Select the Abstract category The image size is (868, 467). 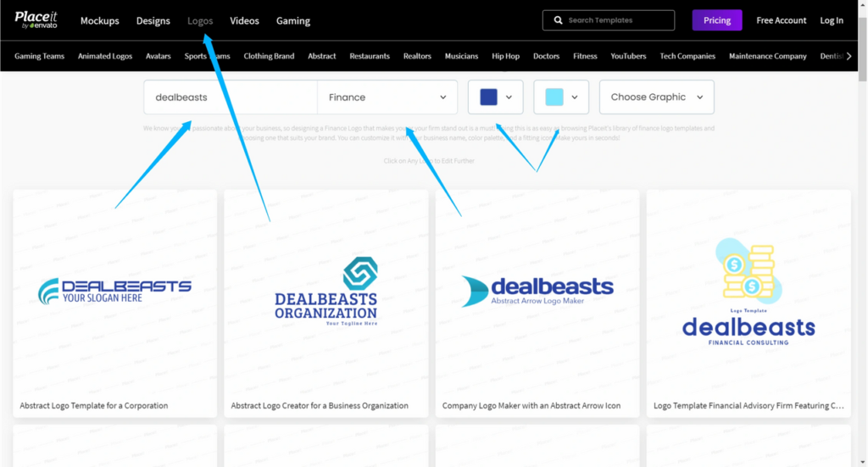321,56
